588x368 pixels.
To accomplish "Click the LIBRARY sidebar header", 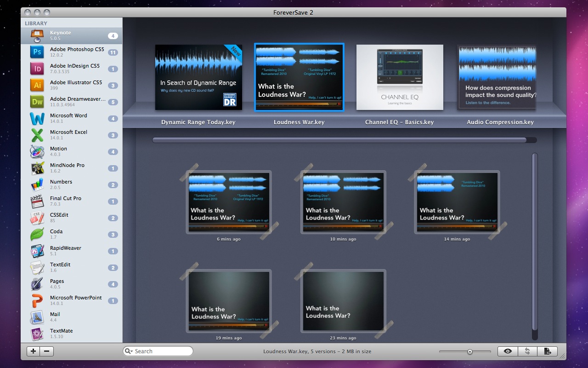I will (36, 23).
